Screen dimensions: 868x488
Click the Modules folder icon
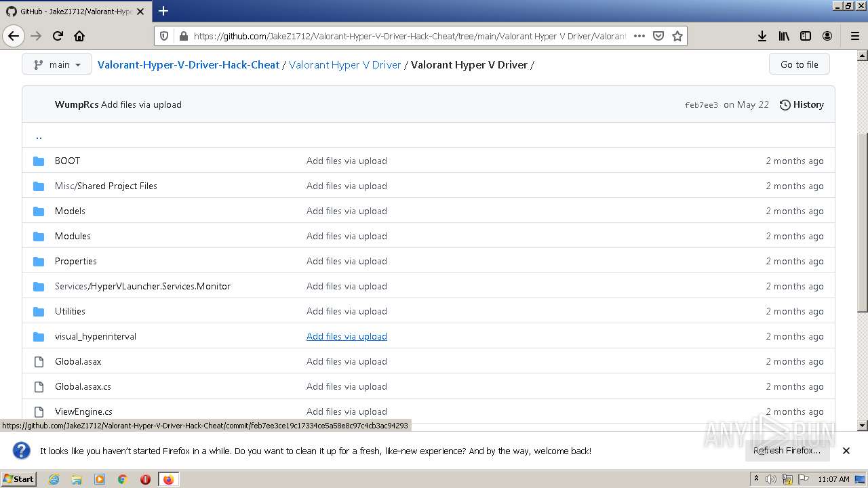[39, 236]
